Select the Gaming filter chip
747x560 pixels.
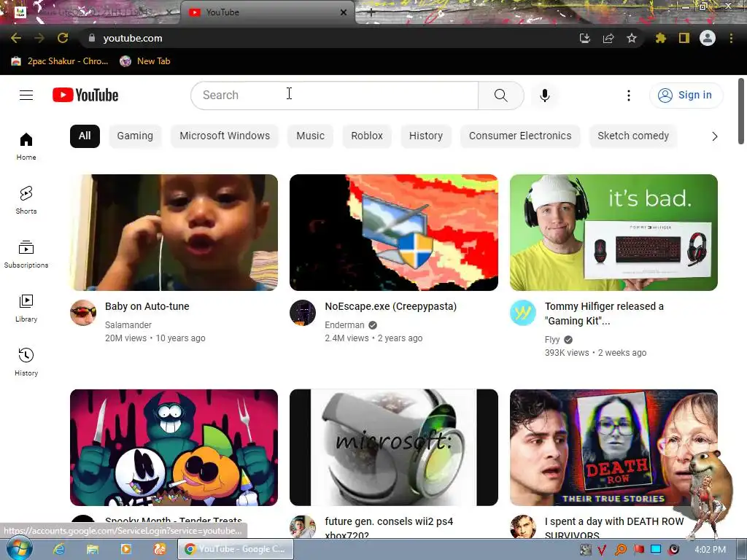(135, 136)
